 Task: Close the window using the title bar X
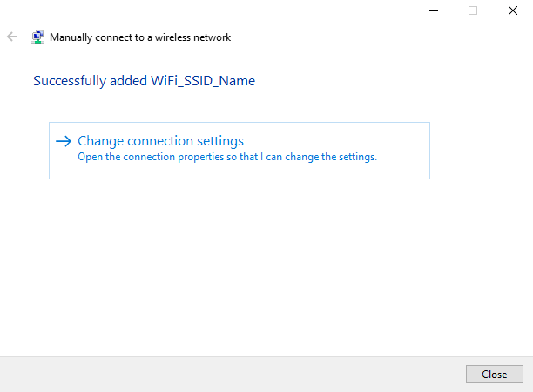click(513, 10)
